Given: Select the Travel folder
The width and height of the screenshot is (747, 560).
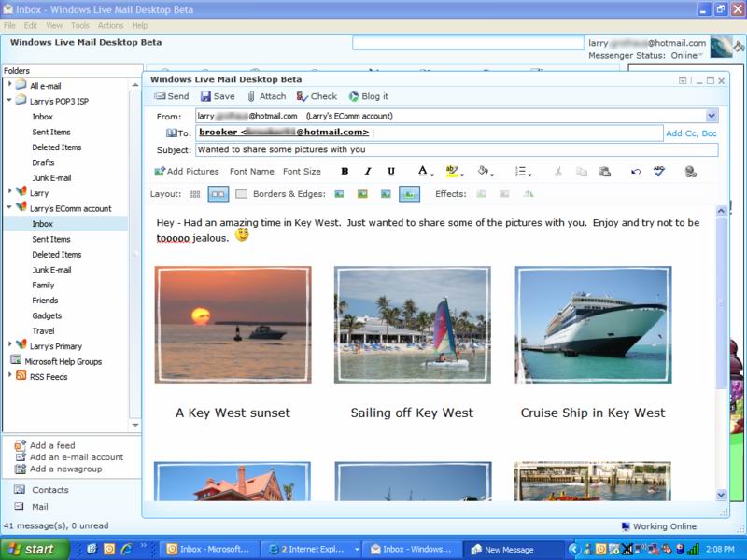Looking at the screenshot, I should [x=43, y=331].
